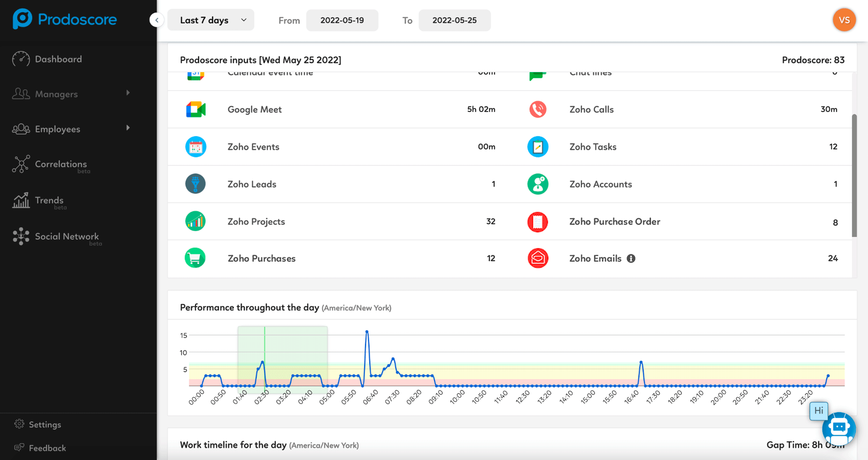Click the 5h 02m Google Meet value
The image size is (868, 460).
click(481, 109)
